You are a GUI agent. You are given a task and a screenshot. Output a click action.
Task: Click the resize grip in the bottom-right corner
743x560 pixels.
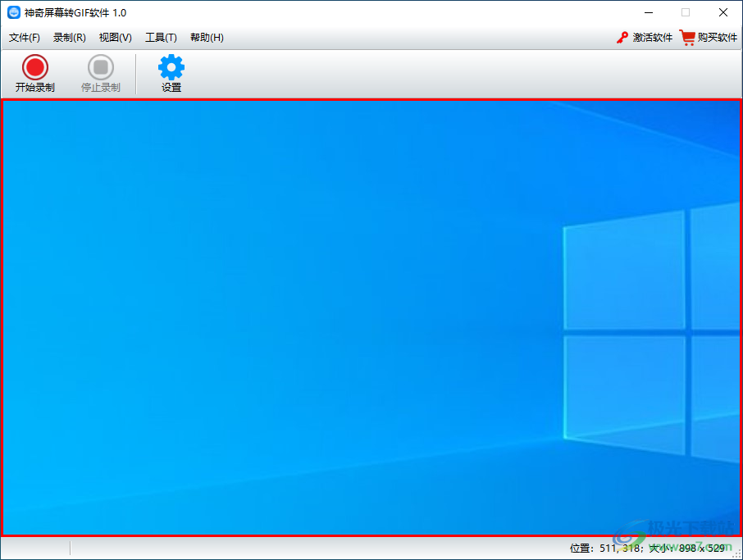pyautogui.click(x=736, y=553)
